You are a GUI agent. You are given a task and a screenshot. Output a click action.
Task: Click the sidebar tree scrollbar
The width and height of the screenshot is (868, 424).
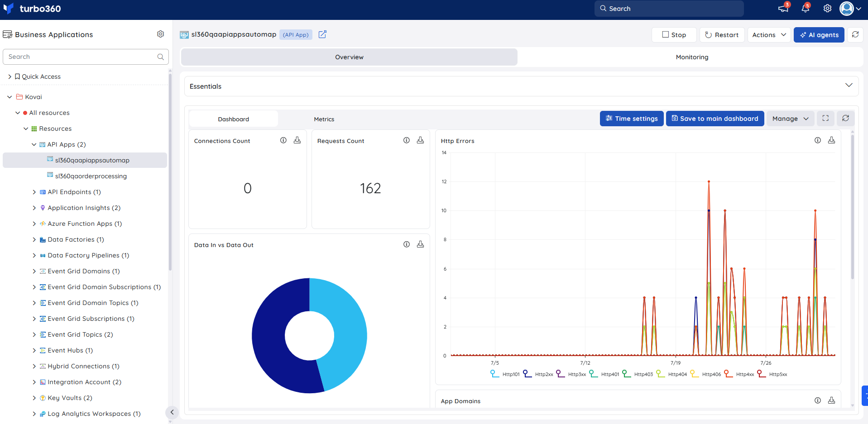coord(170,172)
